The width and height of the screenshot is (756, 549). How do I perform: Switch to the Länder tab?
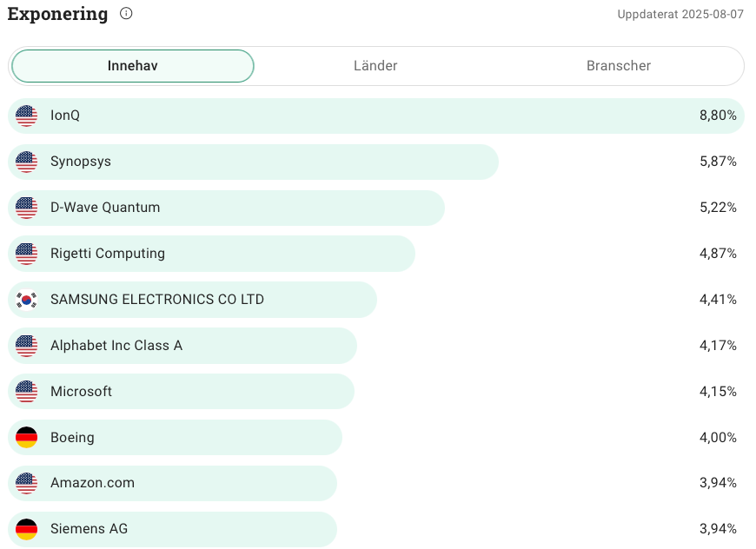[375, 66]
